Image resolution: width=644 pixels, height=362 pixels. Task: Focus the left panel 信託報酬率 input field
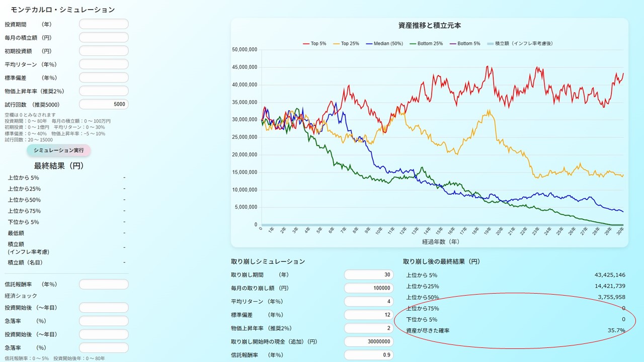coord(104,284)
